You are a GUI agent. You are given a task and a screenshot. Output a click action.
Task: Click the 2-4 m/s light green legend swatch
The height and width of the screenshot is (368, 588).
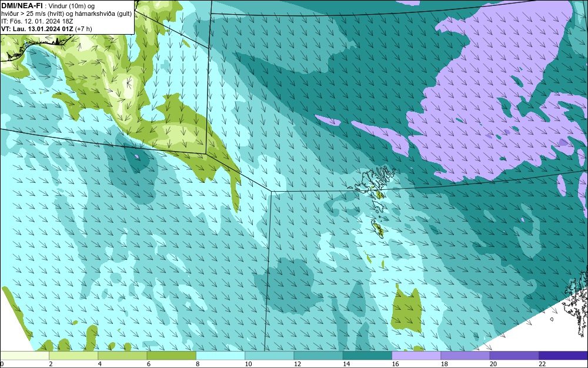tap(73, 355)
